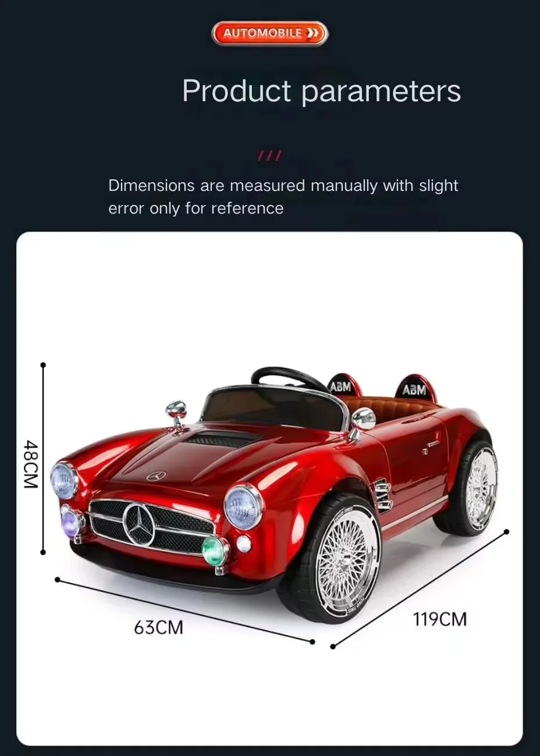Click the 63CM width label

pyautogui.click(x=158, y=627)
